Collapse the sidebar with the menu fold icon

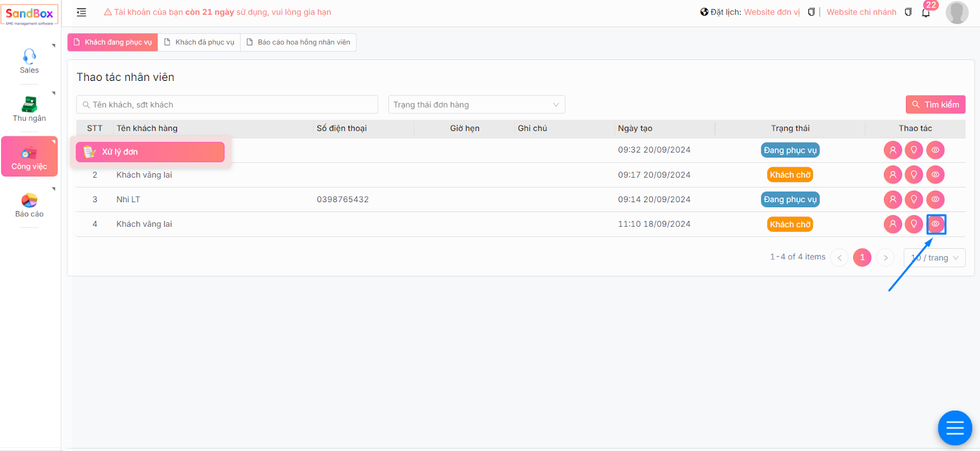coord(81,12)
